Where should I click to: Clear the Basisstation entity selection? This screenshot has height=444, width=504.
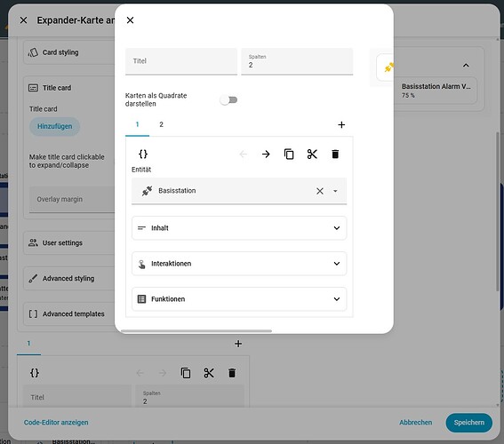coord(319,191)
